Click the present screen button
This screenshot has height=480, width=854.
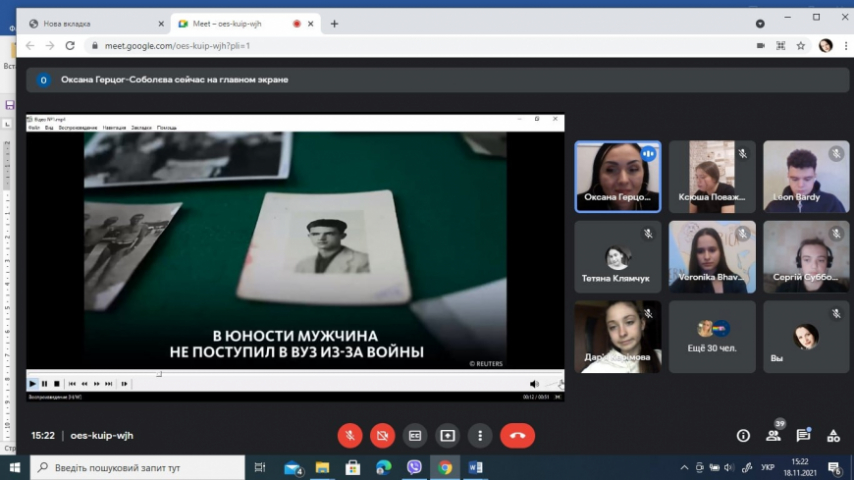pyautogui.click(x=447, y=436)
